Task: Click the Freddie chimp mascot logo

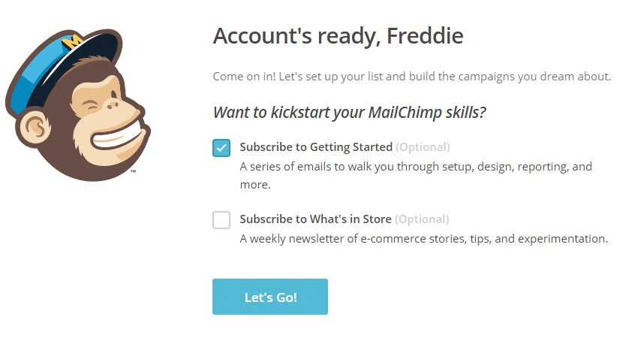Action: point(76,104)
